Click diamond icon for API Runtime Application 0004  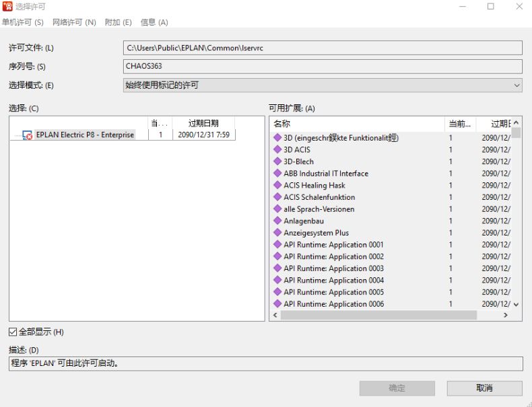277,280
